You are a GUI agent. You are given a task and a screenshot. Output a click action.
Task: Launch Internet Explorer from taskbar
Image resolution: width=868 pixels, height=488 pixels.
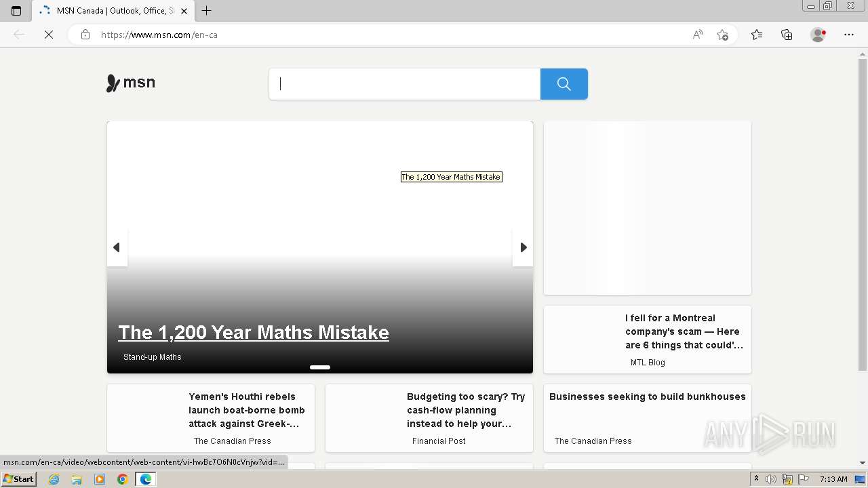(x=54, y=479)
